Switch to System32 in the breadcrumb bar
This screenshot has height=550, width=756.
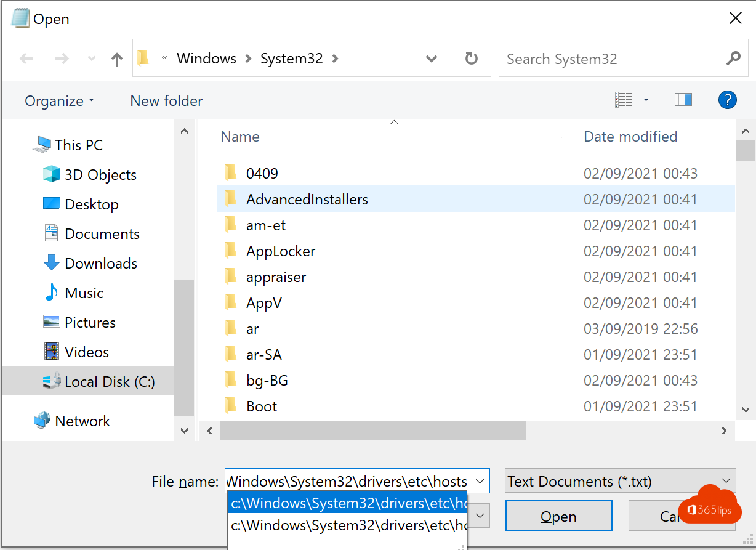pos(292,58)
